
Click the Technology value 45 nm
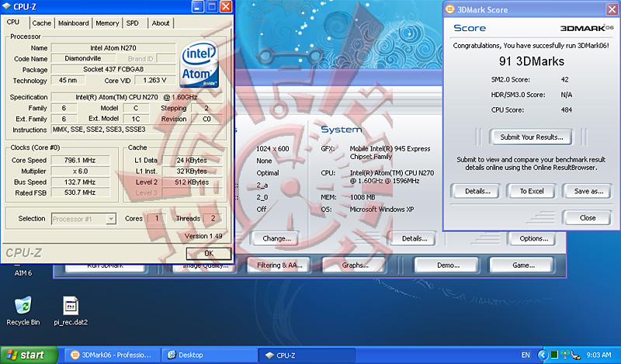coord(68,81)
